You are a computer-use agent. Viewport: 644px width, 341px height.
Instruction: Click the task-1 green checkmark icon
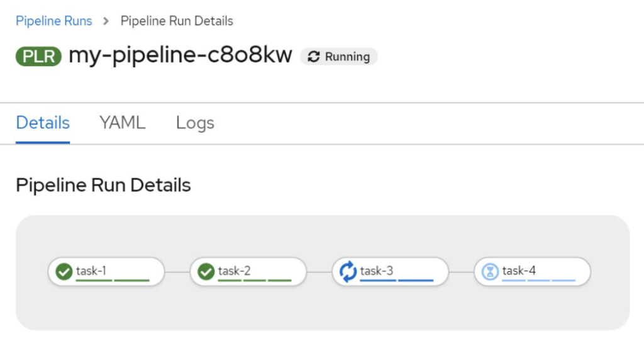pos(64,272)
